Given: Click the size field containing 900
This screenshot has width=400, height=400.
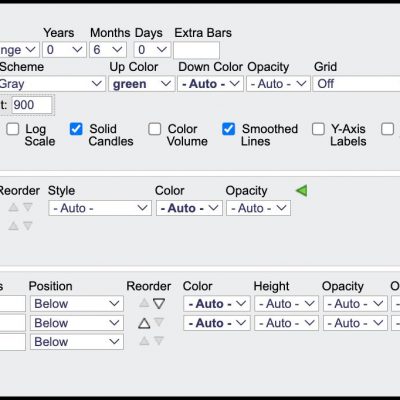Looking at the screenshot, I should 32,105.
